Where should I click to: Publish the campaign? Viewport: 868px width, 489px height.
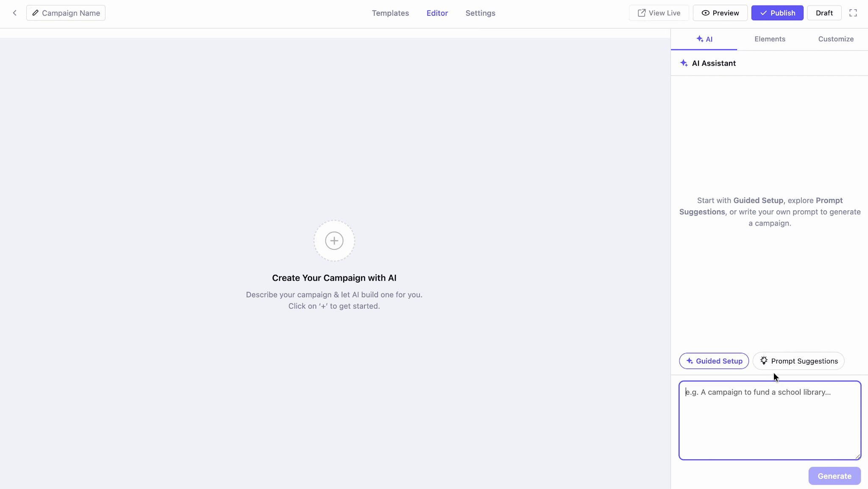tap(777, 13)
